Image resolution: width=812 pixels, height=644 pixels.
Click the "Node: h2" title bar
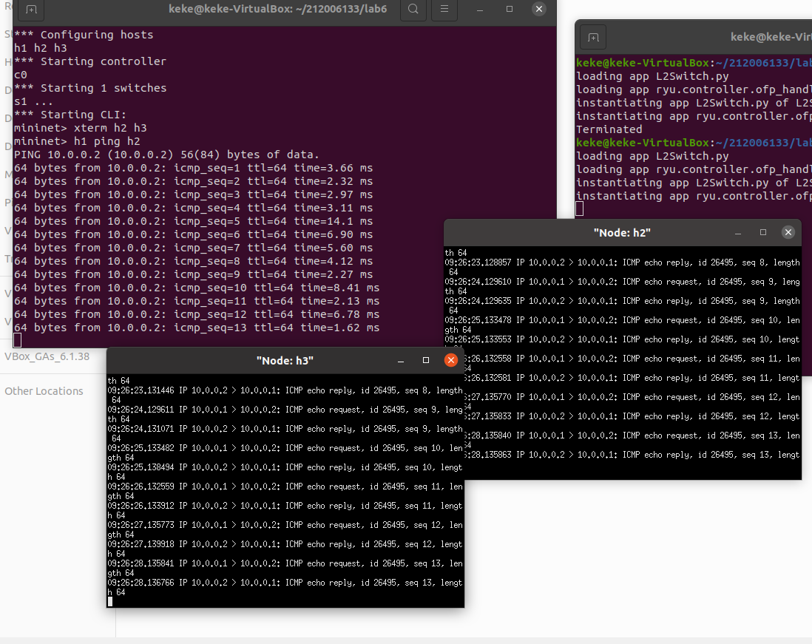click(622, 233)
